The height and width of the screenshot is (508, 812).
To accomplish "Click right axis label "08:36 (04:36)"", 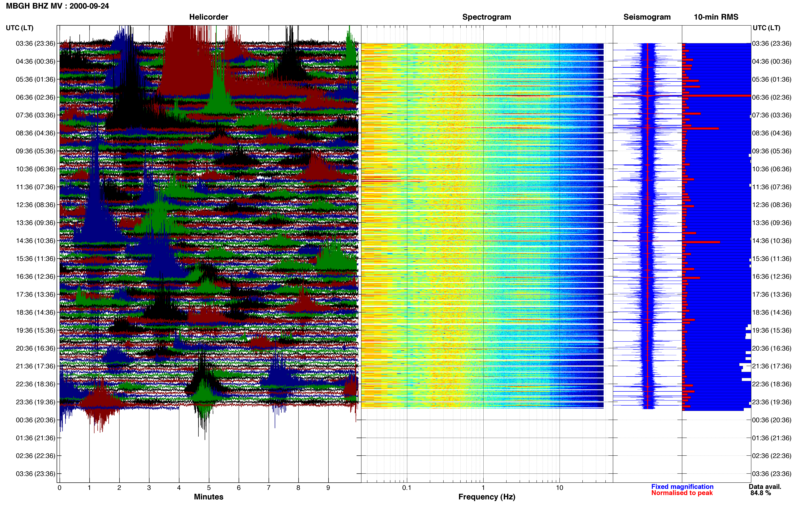I will 772,133.
